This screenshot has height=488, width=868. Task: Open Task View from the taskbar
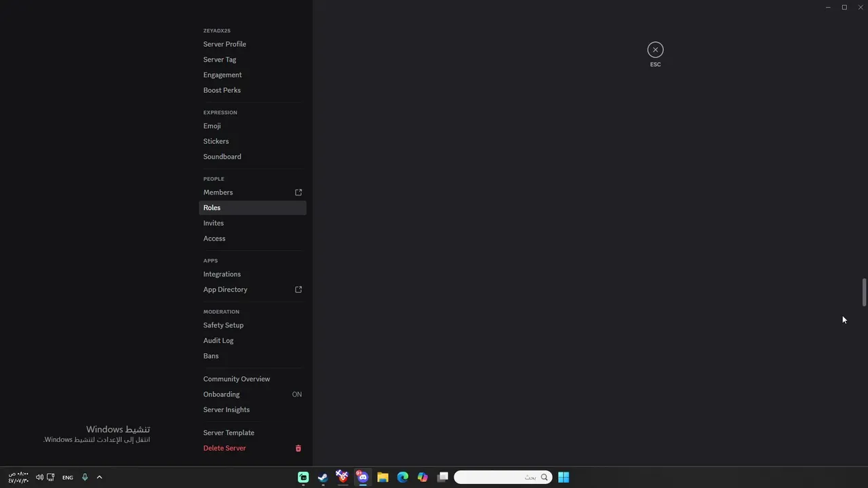pyautogui.click(x=443, y=477)
